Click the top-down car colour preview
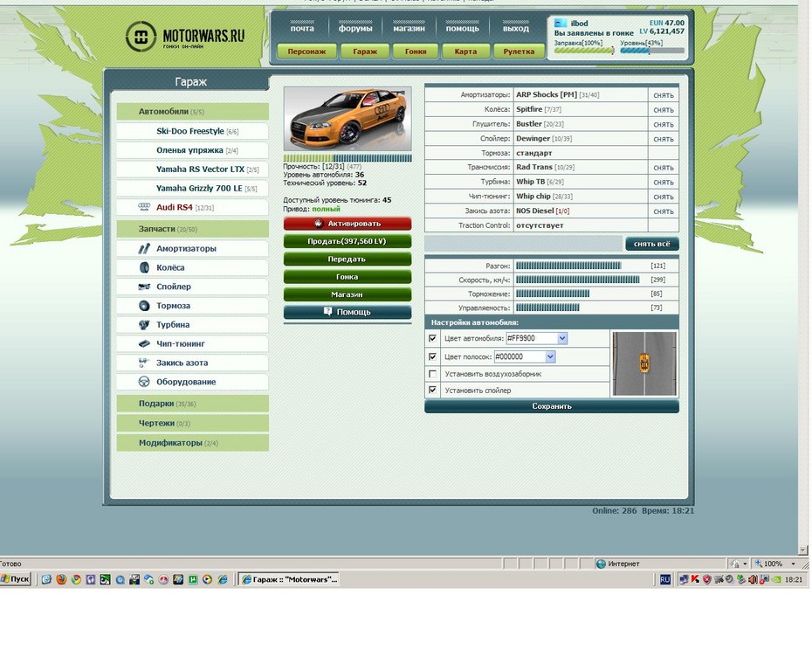812x650 pixels. point(644,363)
